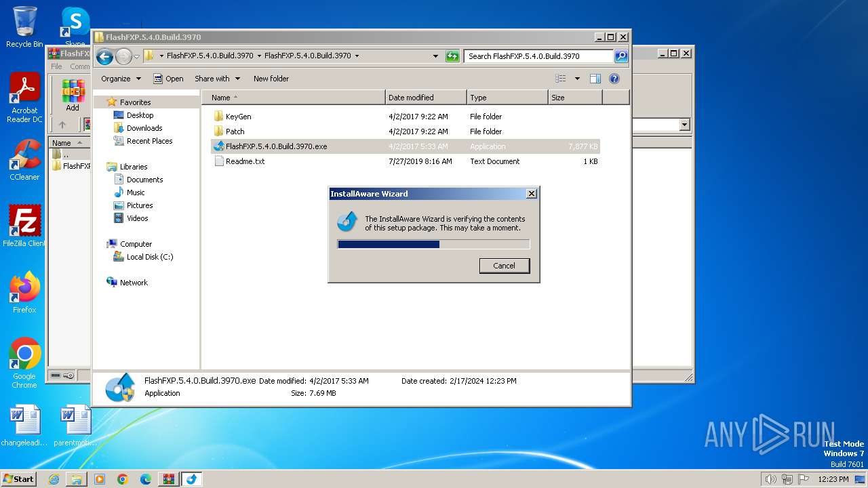Viewport: 868px width, 488px height.
Task: Create a New folder
Action: (x=271, y=79)
